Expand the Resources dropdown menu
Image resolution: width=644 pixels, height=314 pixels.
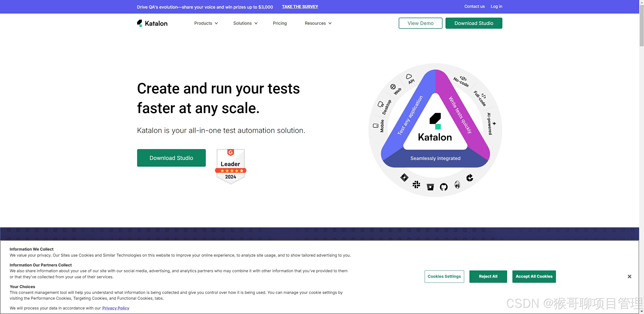click(318, 23)
